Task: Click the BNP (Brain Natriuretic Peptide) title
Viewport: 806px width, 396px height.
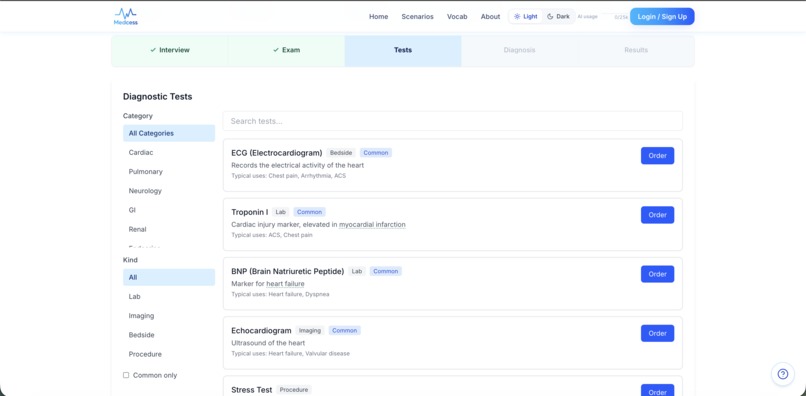Action: tap(287, 271)
